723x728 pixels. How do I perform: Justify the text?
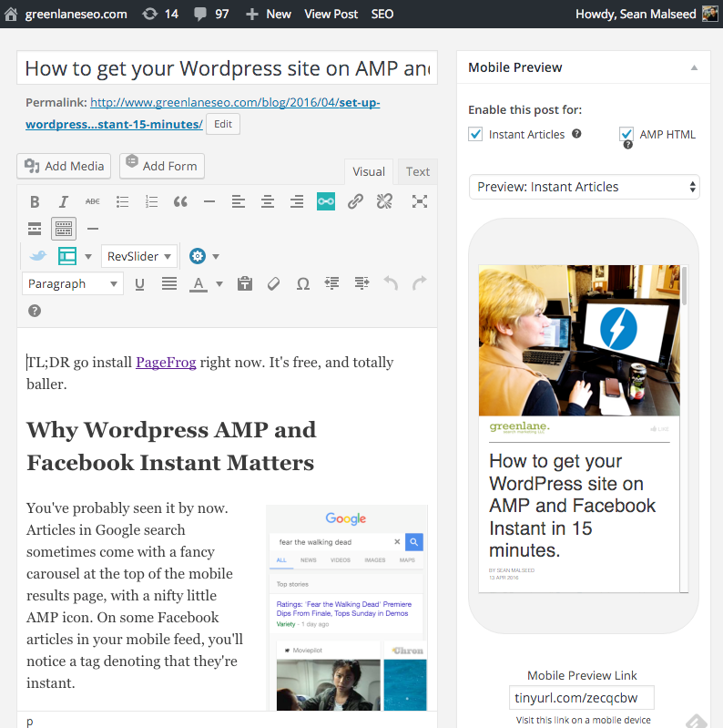tap(169, 283)
